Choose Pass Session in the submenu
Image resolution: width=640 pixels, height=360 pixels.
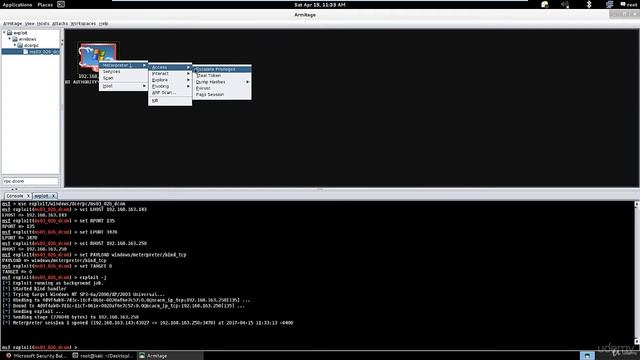pyautogui.click(x=222, y=94)
